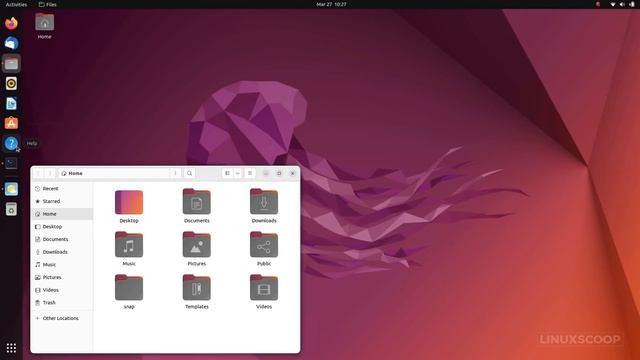
Task: Open the Files hamburger menu
Action: [250, 173]
